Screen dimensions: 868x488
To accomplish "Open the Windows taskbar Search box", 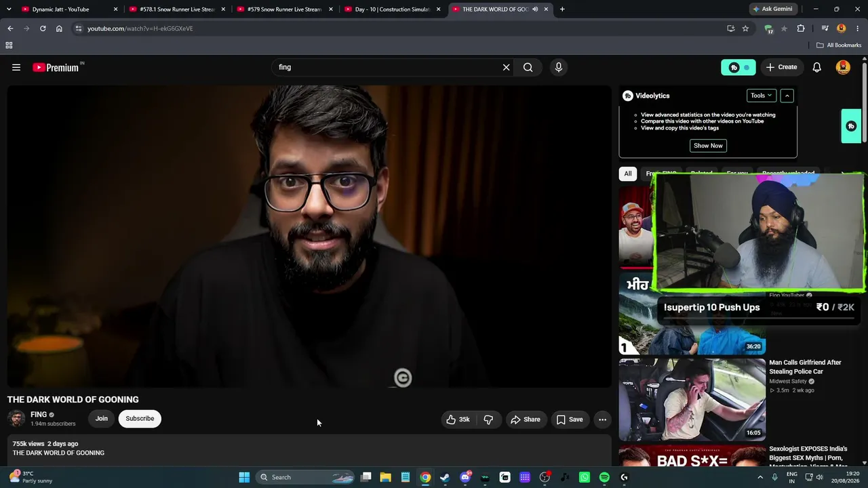I will tap(306, 477).
